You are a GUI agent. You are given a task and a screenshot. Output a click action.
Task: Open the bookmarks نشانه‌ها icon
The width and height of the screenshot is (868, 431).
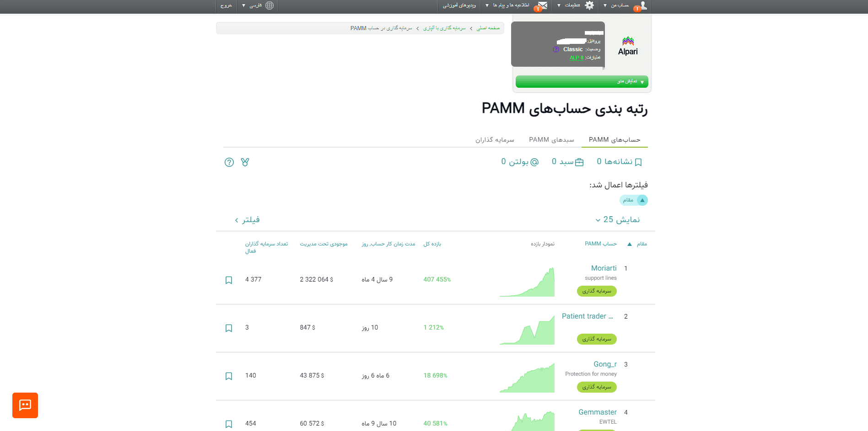tap(639, 162)
